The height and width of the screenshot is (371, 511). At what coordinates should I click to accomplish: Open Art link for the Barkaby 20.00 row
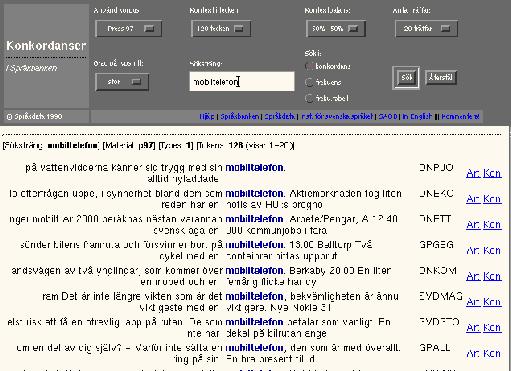pyautogui.click(x=473, y=276)
